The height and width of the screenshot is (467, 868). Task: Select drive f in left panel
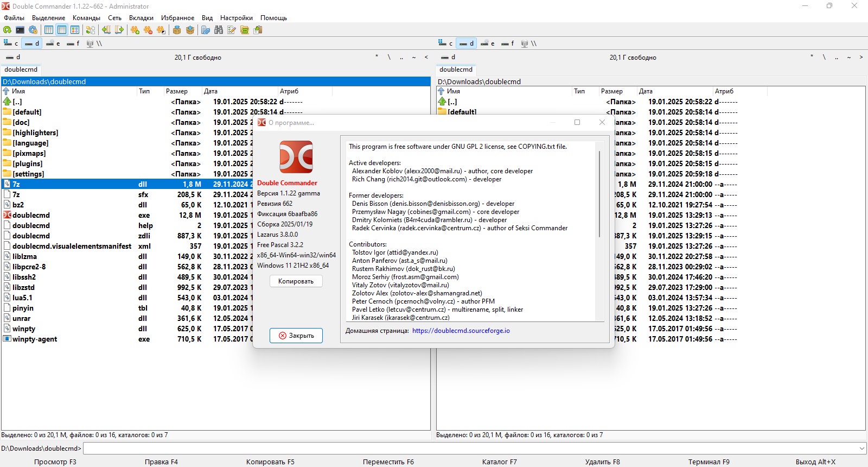click(x=73, y=43)
